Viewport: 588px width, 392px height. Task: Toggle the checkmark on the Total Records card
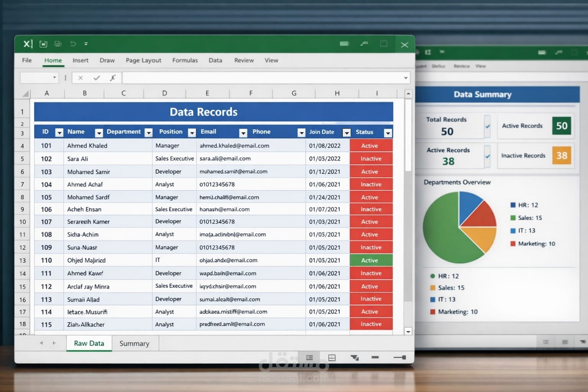point(487,126)
